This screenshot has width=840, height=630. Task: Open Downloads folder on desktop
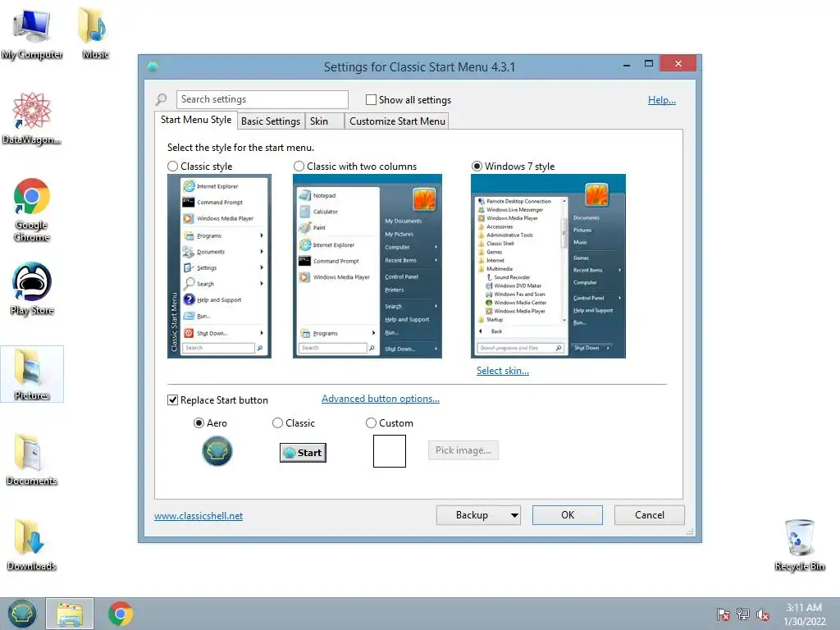pos(32,545)
